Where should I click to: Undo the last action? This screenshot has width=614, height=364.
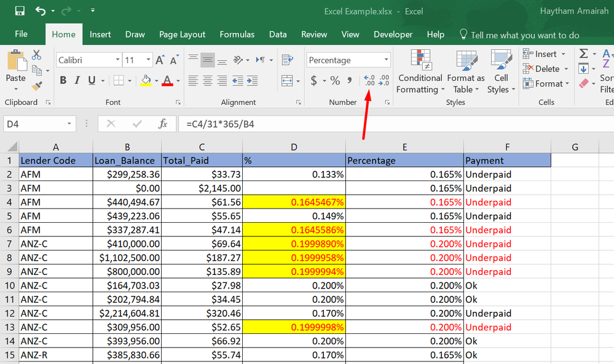[41, 10]
